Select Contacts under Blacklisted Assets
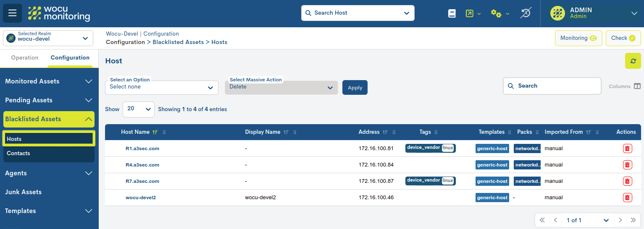 [x=18, y=153]
